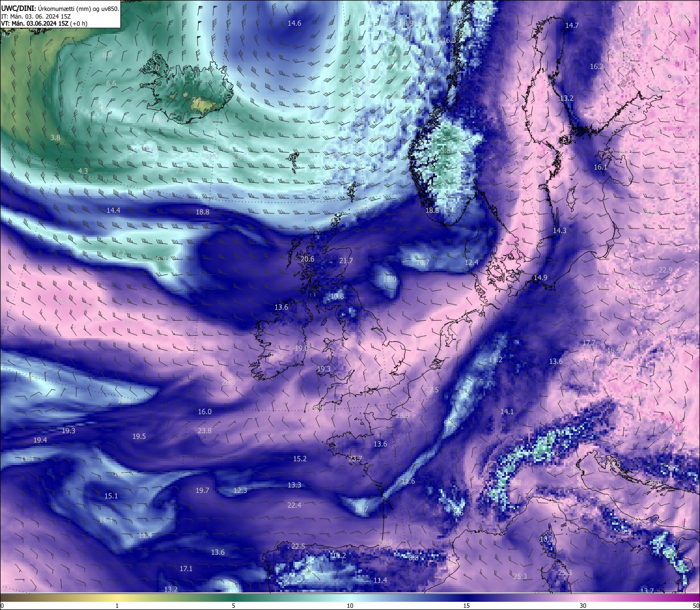Click the title 'UWC/DINI: Úrkomumætti (mm) og uv850.'
Image resolution: width=700 pixels, height=610 pixels.
pos(60,8)
